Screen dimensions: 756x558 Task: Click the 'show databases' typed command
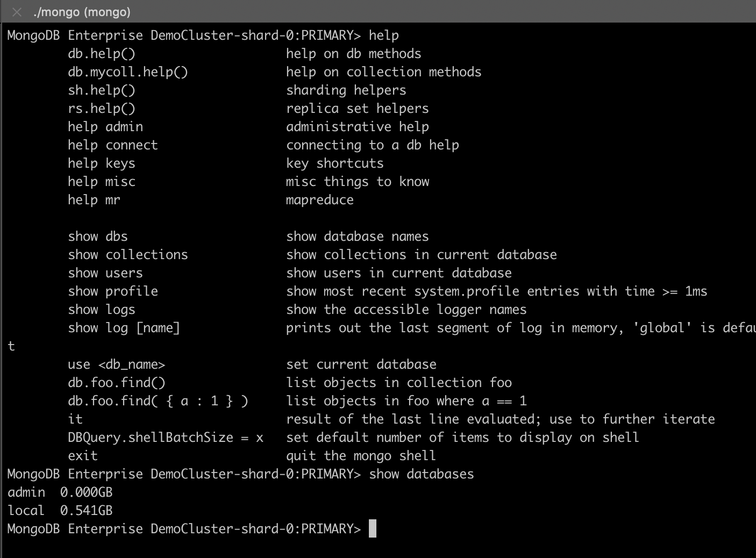422,474
